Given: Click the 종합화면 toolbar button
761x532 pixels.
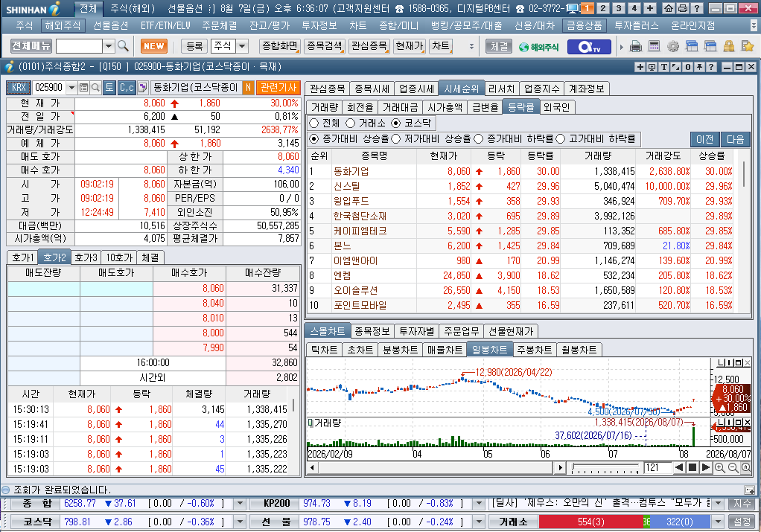Looking at the screenshot, I should tap(280, 46).
